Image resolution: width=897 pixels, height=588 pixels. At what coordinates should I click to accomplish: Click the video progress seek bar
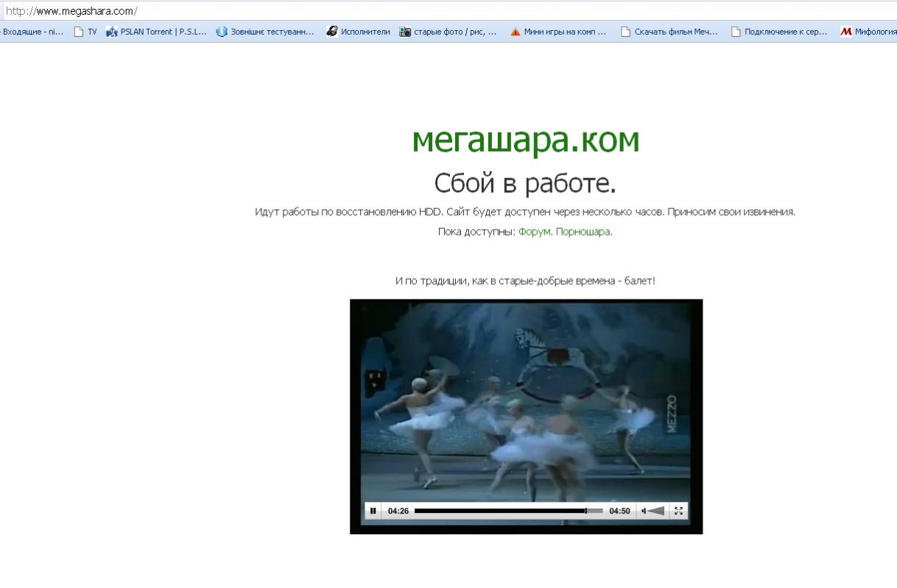(508, 511)
